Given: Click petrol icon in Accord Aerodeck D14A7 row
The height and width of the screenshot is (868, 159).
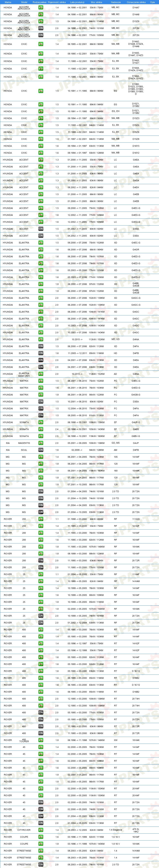Looking at the screenshot, I should tap(41, 7).
